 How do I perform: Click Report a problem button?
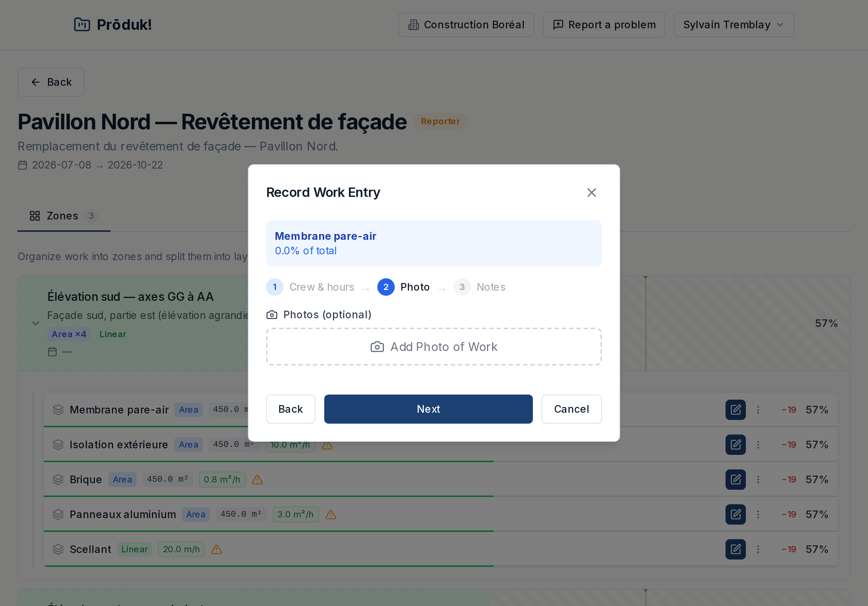click(604, 25)
